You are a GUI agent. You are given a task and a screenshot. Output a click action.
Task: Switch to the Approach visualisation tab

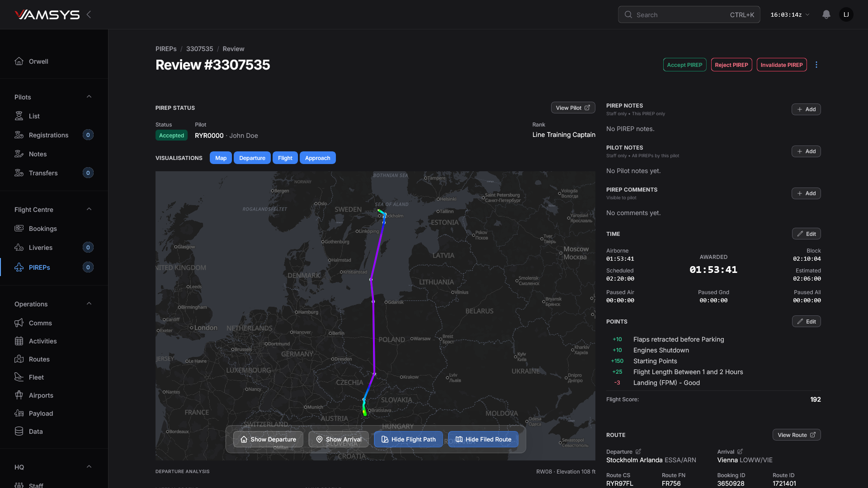pos(317,158)
